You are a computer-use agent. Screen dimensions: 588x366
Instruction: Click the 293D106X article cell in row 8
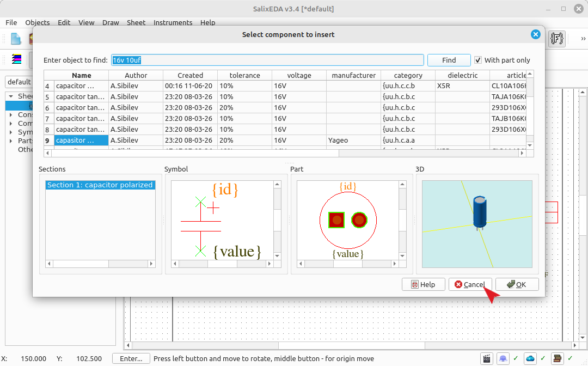[508, 130]
